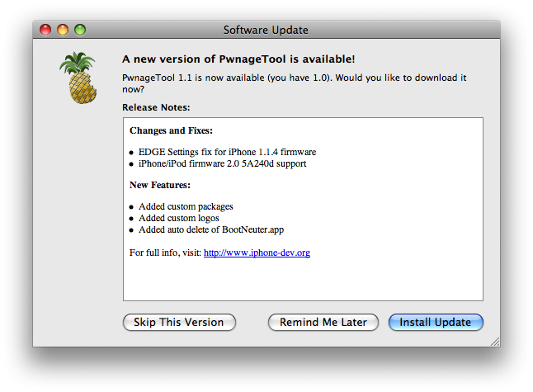
Task: Select Skip This Version button
Action: 179,323
